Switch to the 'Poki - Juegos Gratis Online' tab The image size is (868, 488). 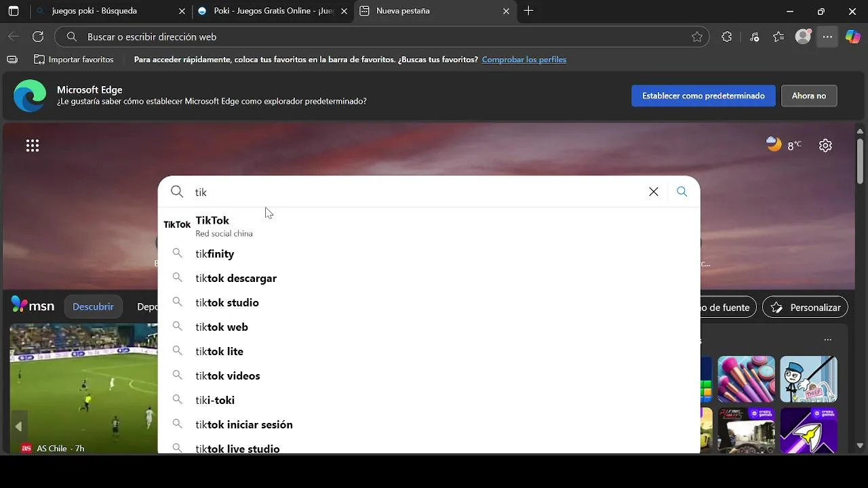tap(273, 11)
